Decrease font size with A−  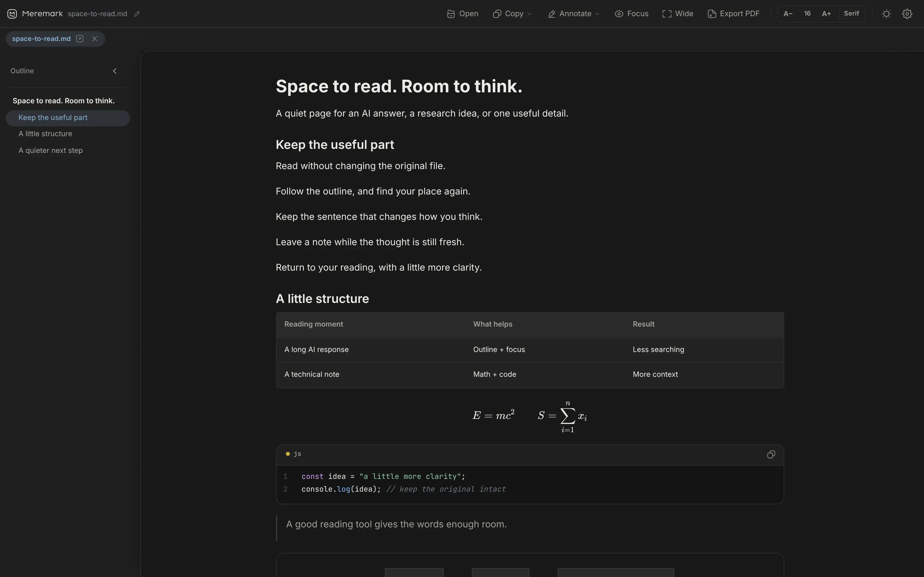(x=788, y=14)
